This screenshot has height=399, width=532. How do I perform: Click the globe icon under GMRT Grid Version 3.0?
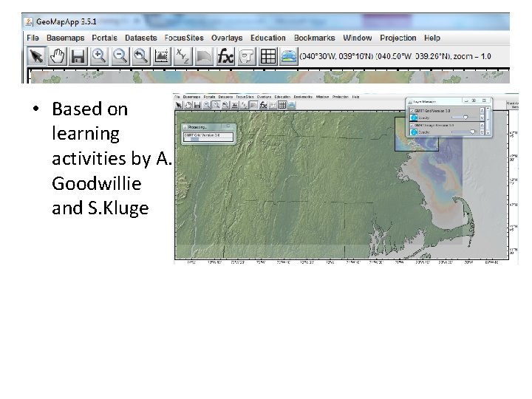(x=414, y=117)
